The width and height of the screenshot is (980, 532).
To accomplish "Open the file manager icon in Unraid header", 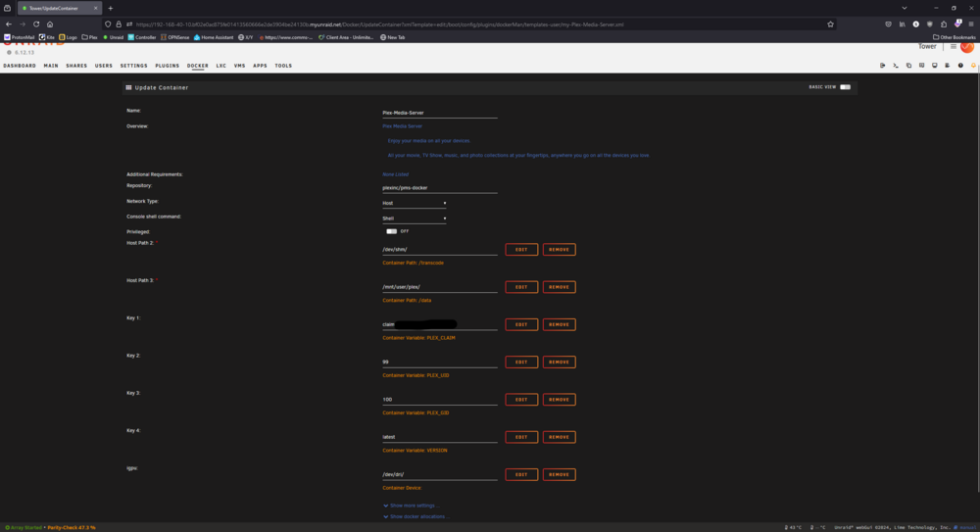I will pyautogui.click(x=908, y=65).
